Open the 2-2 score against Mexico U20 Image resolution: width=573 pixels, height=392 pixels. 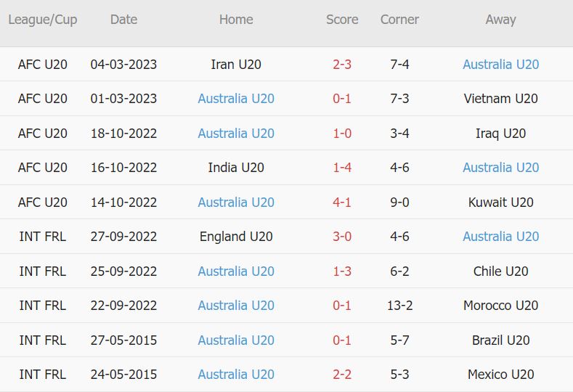pos(342,375)
